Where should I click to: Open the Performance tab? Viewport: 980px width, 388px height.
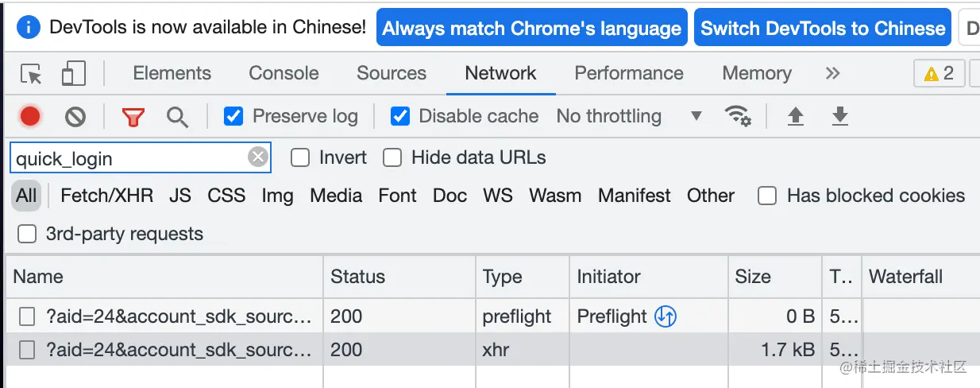pos(629,73)
